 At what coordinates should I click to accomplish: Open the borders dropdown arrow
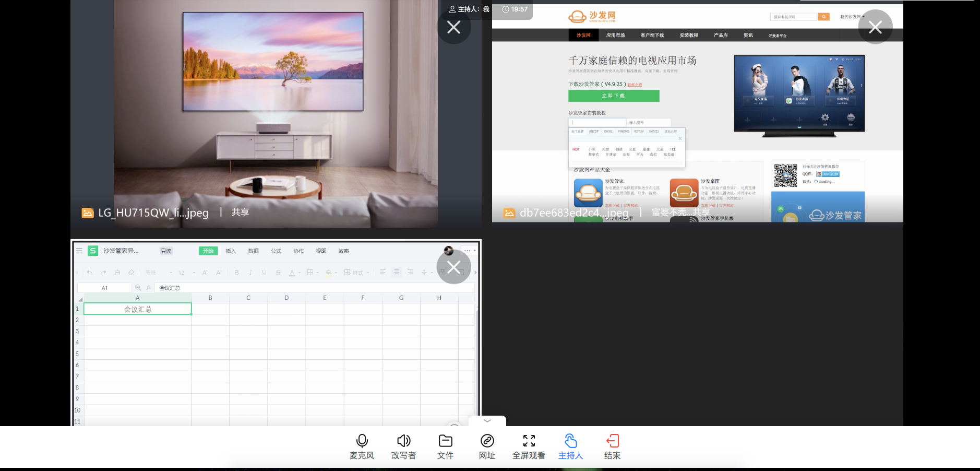pos(317,273)
